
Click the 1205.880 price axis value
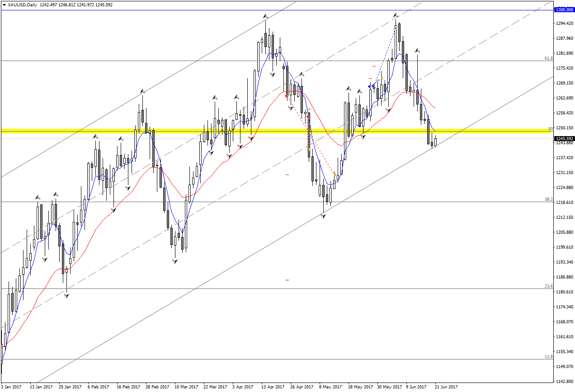tap(565, 232)
